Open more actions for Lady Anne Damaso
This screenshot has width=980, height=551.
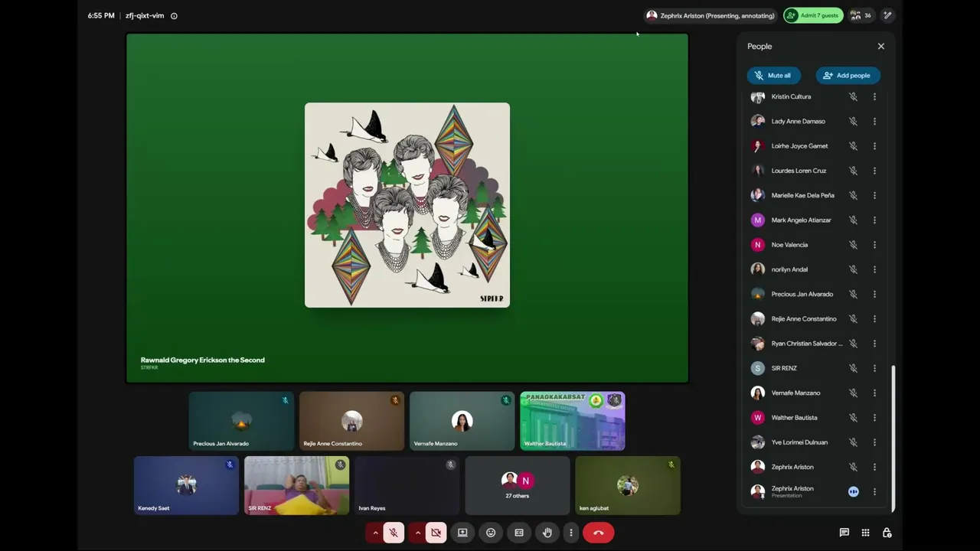click(x=874, y=122)
